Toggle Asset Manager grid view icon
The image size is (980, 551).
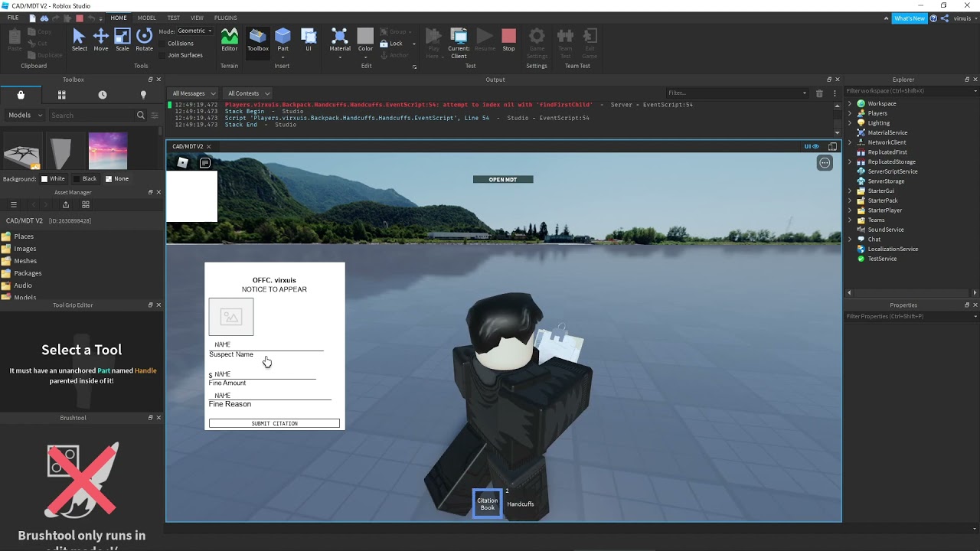[85, 204]
